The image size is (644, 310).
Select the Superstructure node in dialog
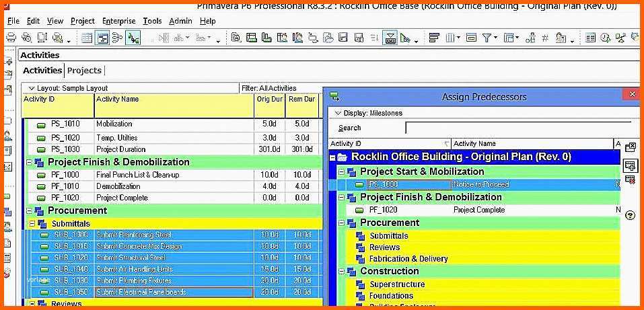click(397, 284)
